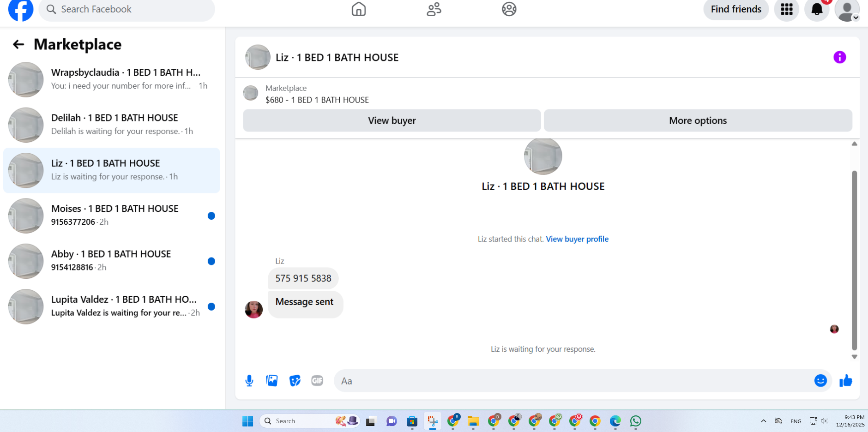Click the Marketplace heading
This screenshot has width=868, height=432.
click(78, 44)
